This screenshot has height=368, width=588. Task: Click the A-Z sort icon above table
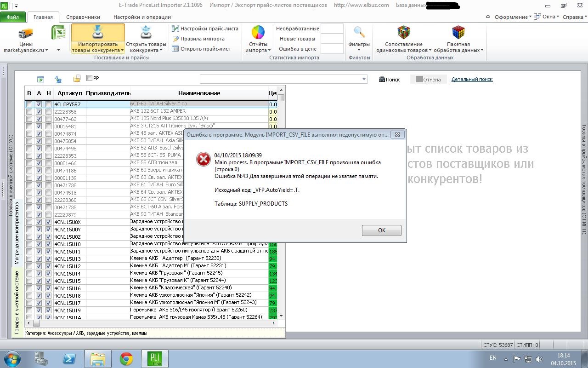pos(58,79)
